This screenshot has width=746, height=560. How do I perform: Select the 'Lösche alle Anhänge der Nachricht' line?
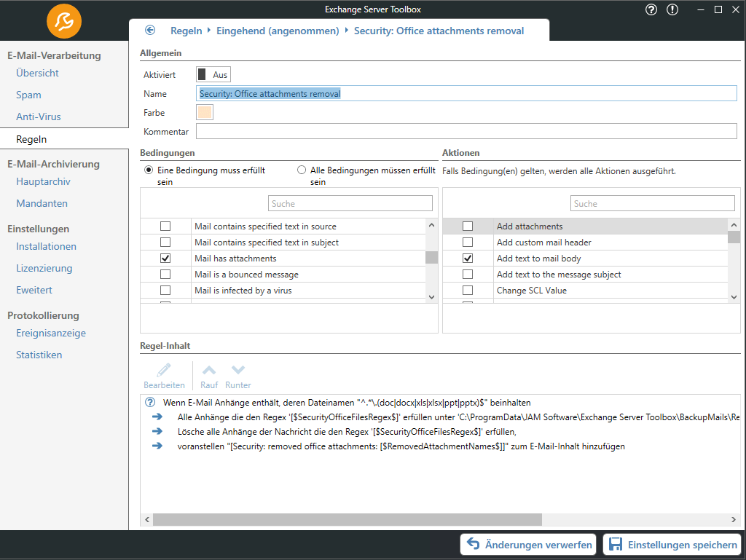[347, 432]
